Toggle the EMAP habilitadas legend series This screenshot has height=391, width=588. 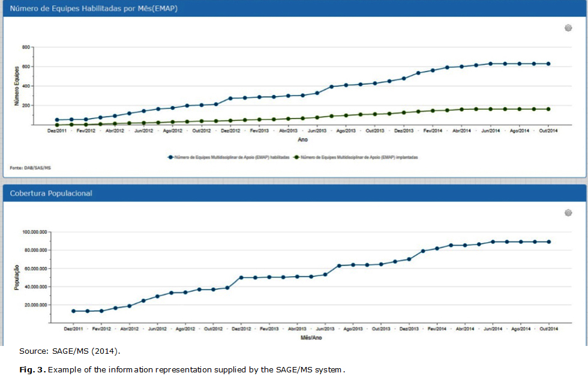pyautogui.click(x=229, y=157)
